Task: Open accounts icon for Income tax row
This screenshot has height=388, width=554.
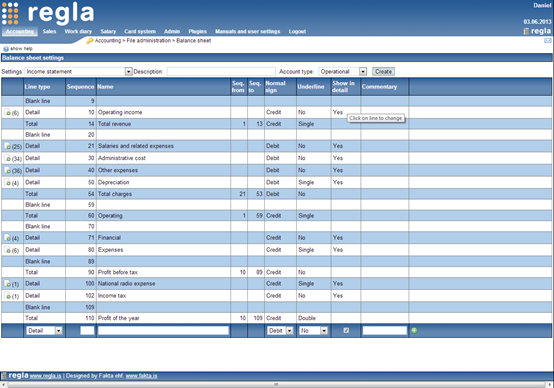Action: 7,296
